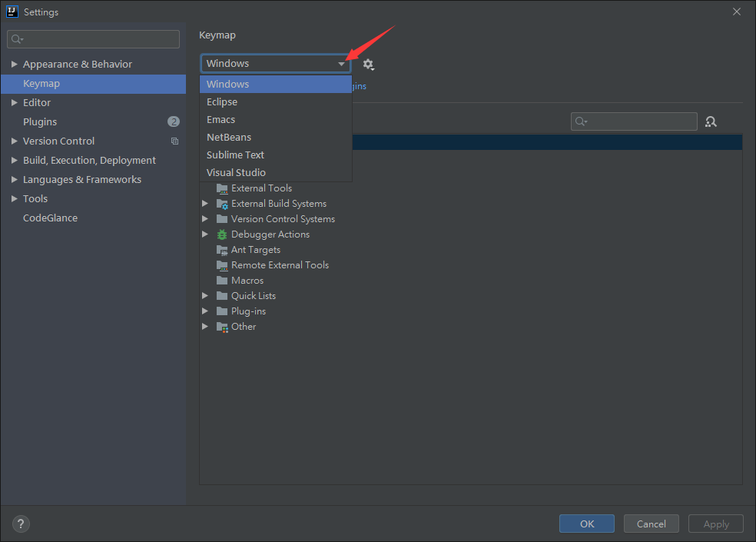
Task: Expand the Quick Lists tree node
Action: [205, 296]
